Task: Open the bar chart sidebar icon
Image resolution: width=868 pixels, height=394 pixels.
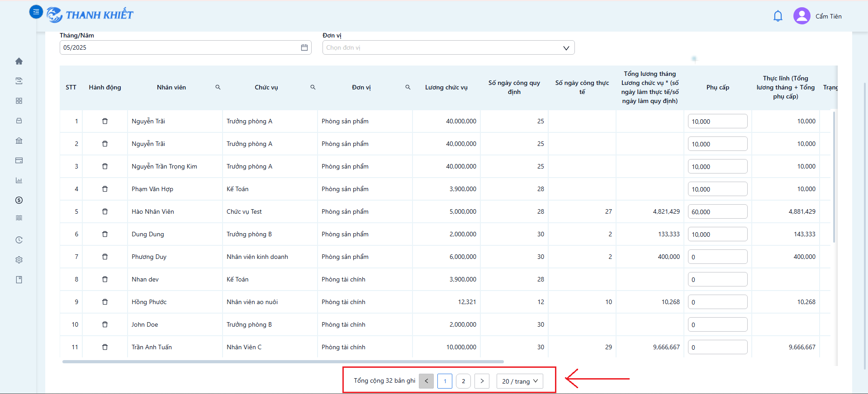Action: (x=19, y=180)
